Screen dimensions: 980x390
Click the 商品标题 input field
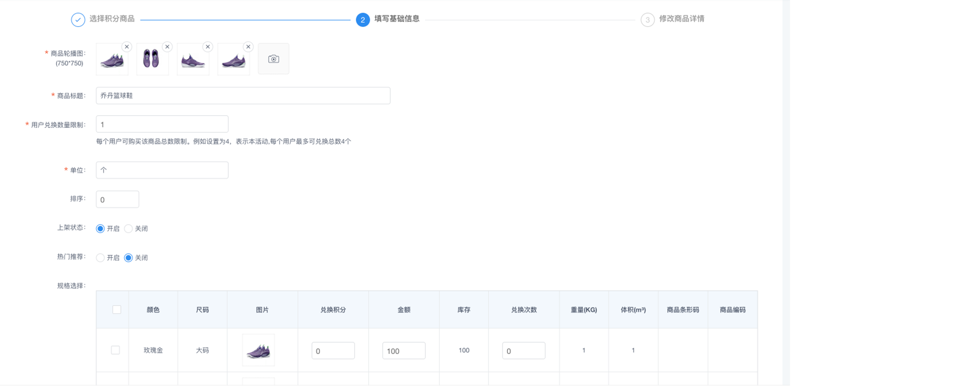[243, 96]
